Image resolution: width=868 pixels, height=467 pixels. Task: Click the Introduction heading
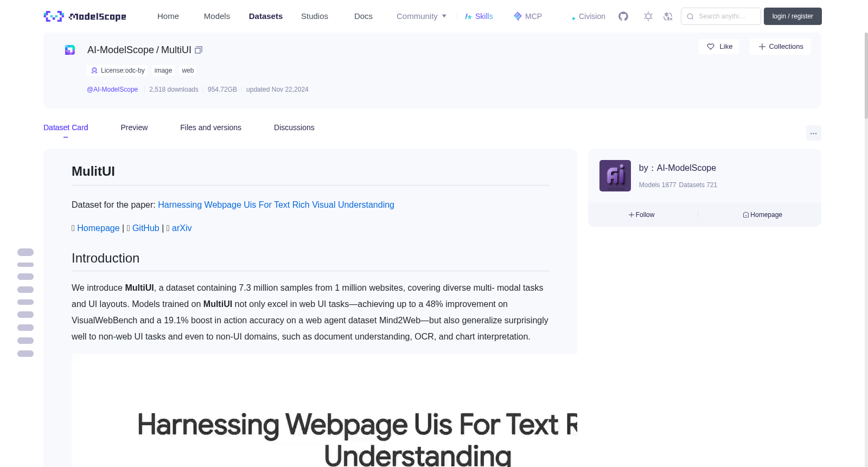pos(106,258)
